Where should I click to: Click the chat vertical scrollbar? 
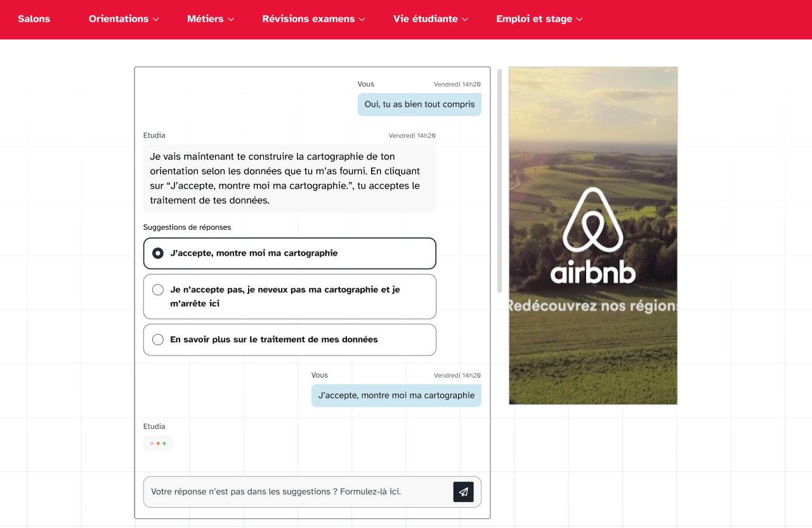pyautogui.click(x=499, y=181)
